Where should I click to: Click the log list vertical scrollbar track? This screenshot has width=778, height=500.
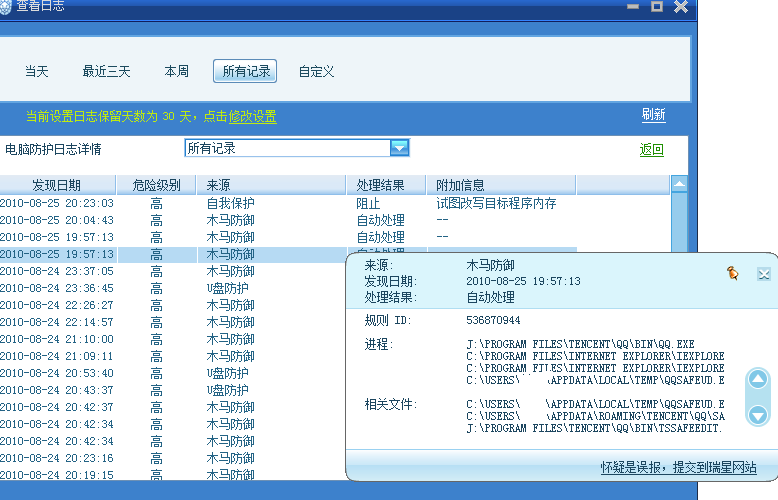[679, 222]
